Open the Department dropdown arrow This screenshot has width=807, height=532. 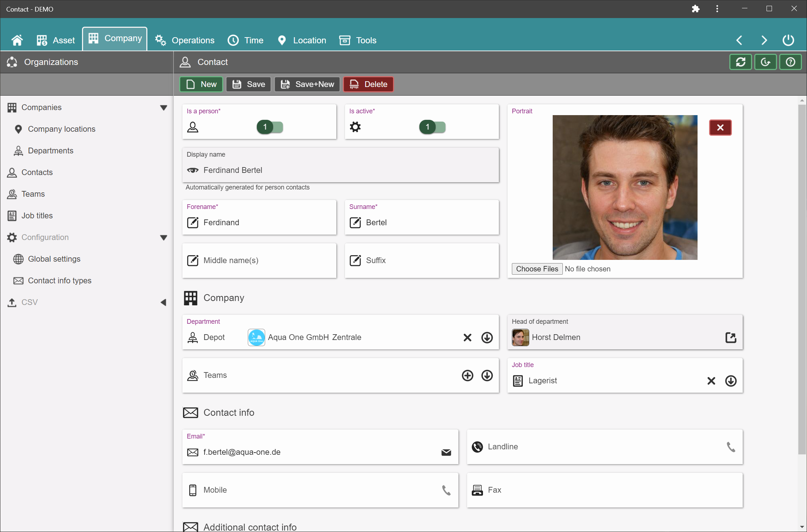click(487, 337)
